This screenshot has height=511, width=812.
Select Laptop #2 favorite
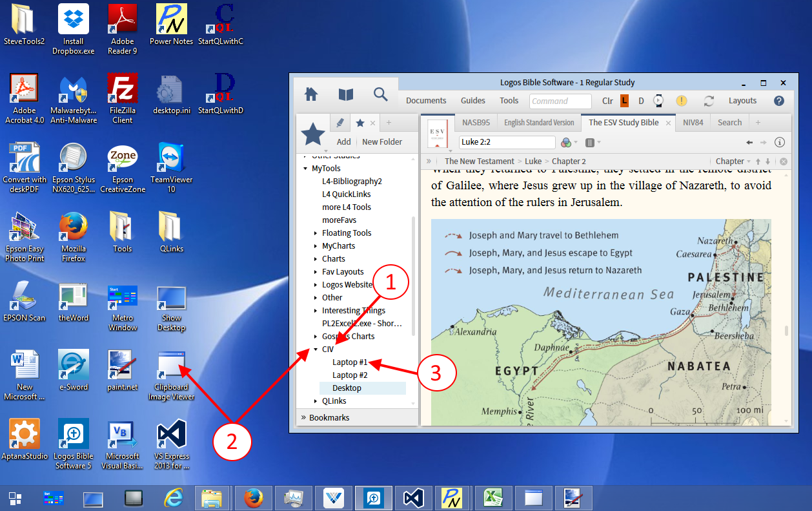350,375
